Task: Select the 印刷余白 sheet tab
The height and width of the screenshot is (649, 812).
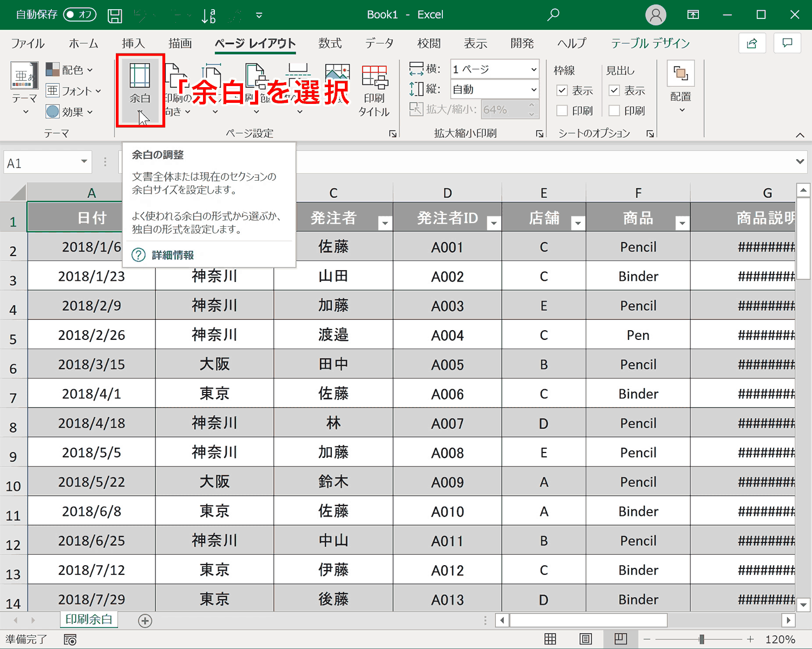Action: (x=89, y=620)
